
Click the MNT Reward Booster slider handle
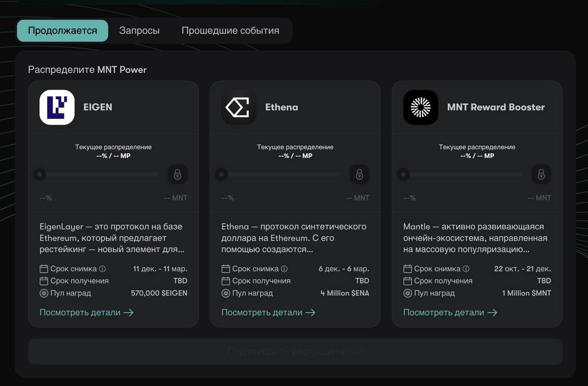click(403, 174)
